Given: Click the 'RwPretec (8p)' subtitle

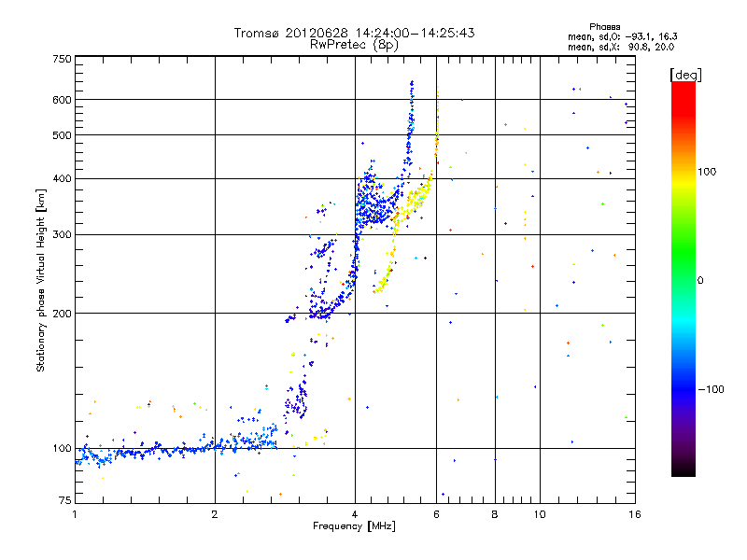Looking at the screenshot, I should tap(354, 45).
